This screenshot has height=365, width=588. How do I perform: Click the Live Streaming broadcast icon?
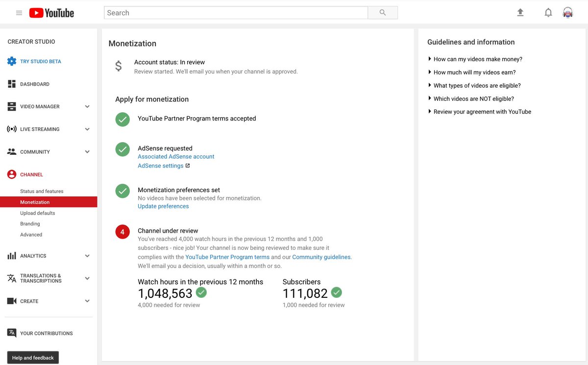click(x=12, y=129)
